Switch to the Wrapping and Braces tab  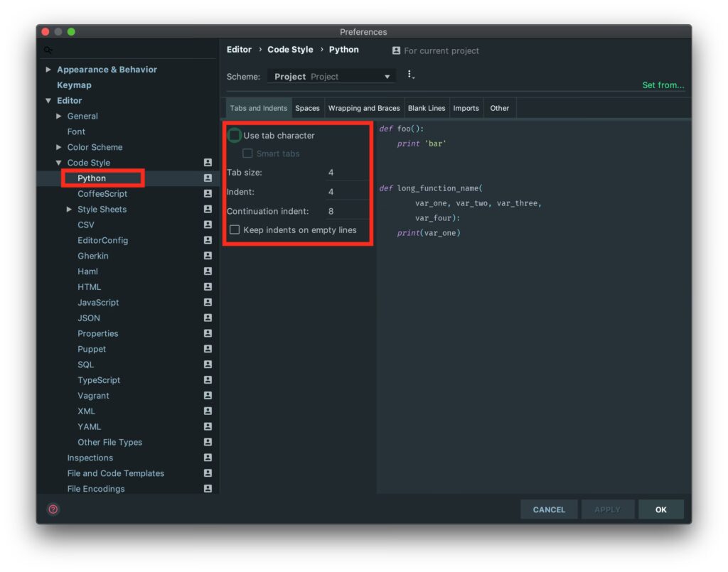364,108
